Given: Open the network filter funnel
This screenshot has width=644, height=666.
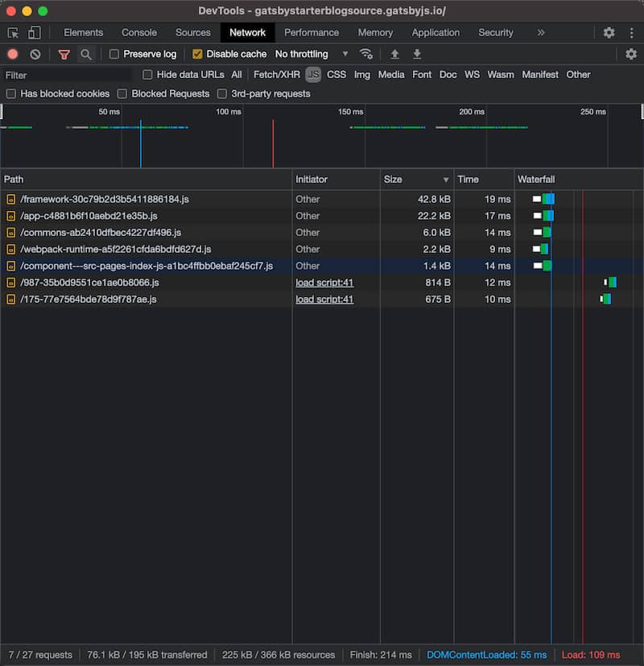Looking at the screenshot, I should click(64, 54).
